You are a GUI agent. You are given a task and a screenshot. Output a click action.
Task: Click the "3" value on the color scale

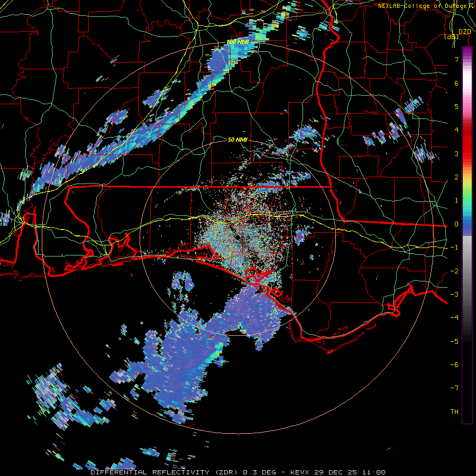(456, 153)
